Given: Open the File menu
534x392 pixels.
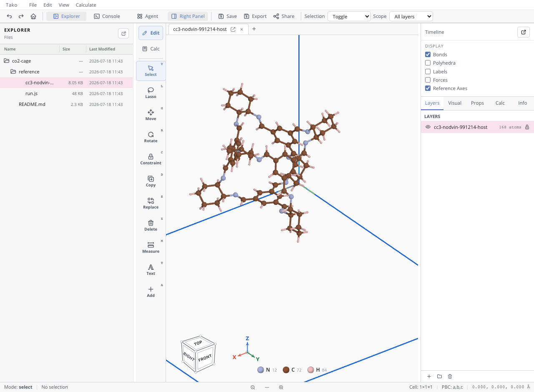Looking at the screenshot, I should click(33, 5).
